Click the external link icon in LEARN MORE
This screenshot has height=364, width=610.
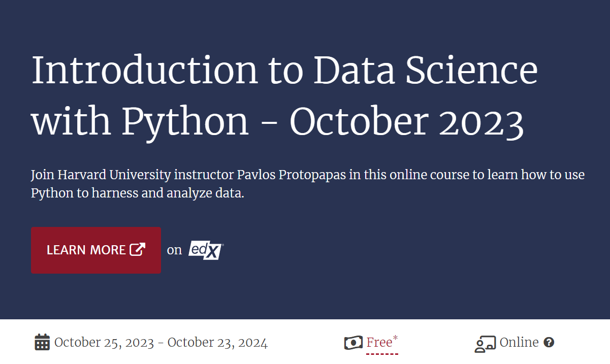138,249
